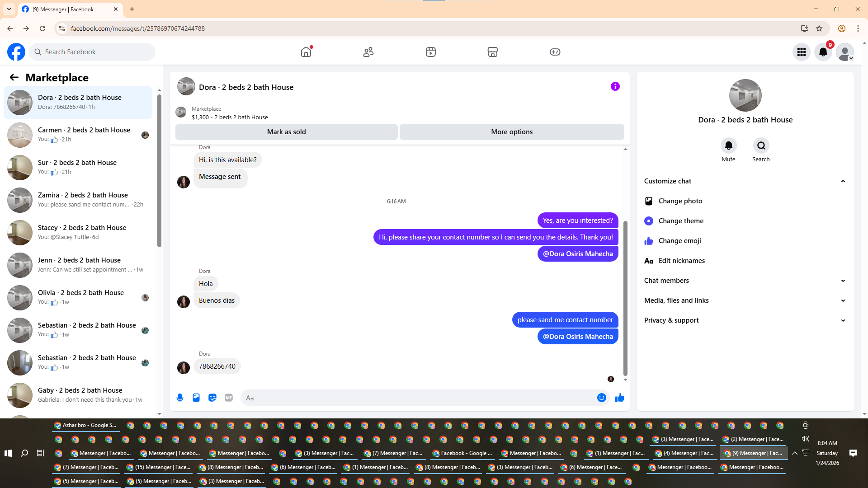Expand Chat members section
Screen dimensions: 868x488
(x=843, y=281)
